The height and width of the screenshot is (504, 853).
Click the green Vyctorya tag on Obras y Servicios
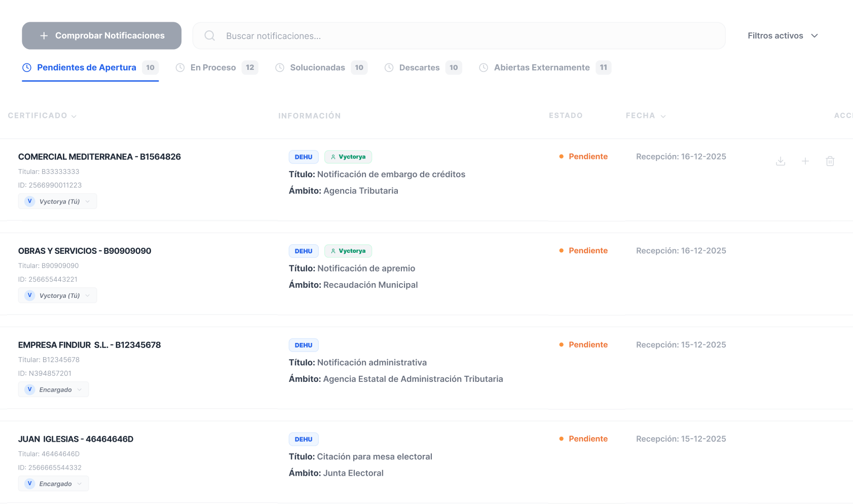348,251
